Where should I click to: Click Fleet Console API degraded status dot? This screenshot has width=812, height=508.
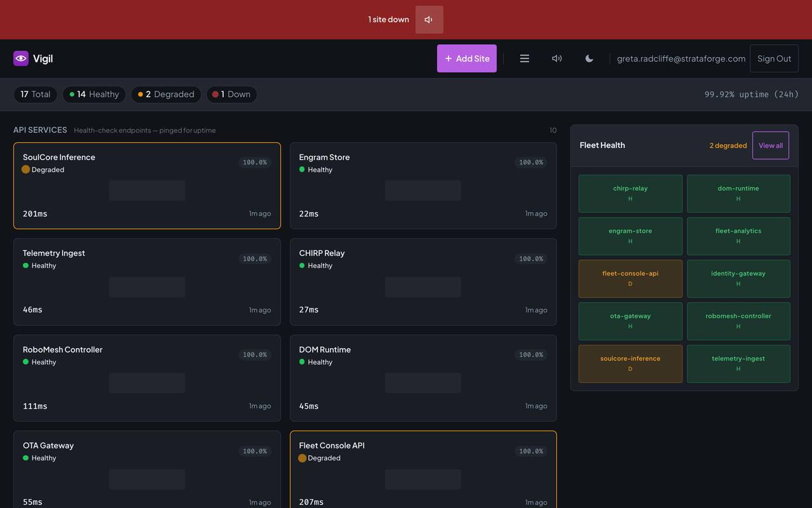click(x=302, y=458)
